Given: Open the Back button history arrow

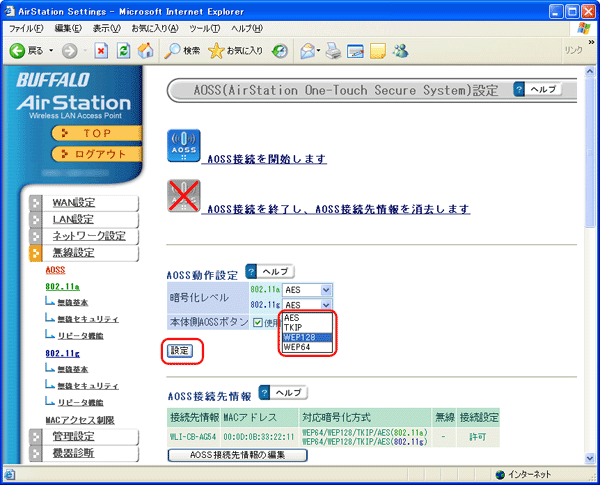Looking at the screenshot, I should (51, 51).
